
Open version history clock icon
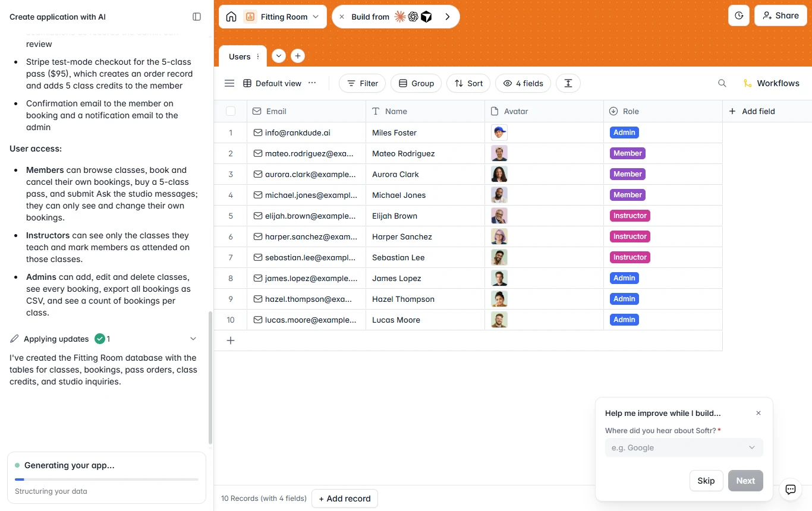[x=739, y=15]
